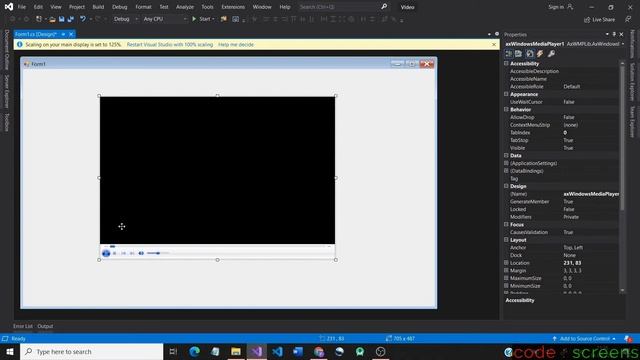Open the Project menu
Image resolution: width=640 pixels, height=360 pixels.
click(x=77, y=7)
